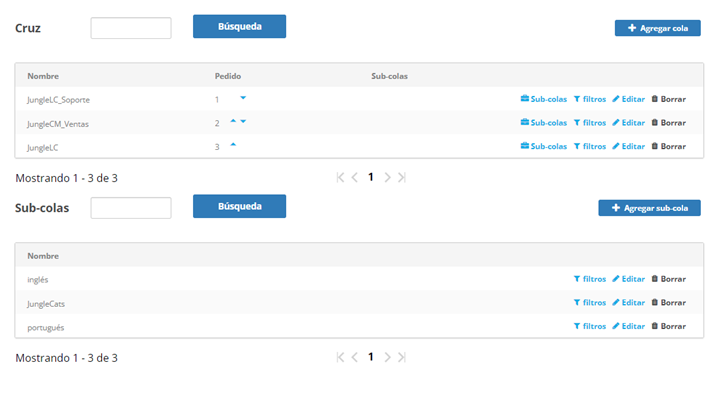Open filtros for the inglés sub-queue

tap(590, 279)
